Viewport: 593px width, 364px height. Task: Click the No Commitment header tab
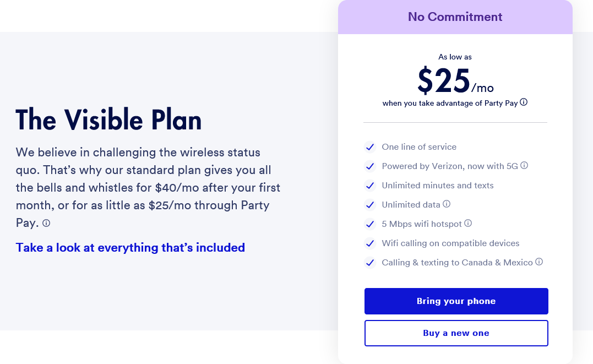tap(455, 17)
